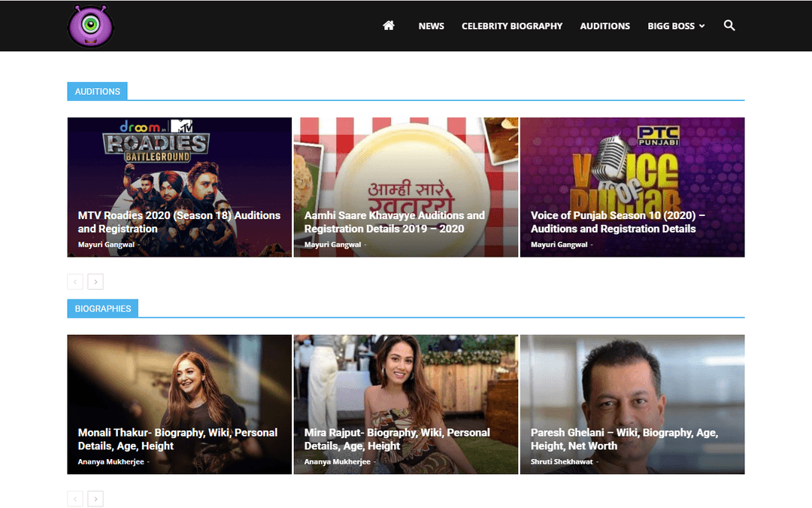This screenshot has height=508, width=812.
Task: Click the purple one-eyed monster site logo
Action: [x=91, y=26]
